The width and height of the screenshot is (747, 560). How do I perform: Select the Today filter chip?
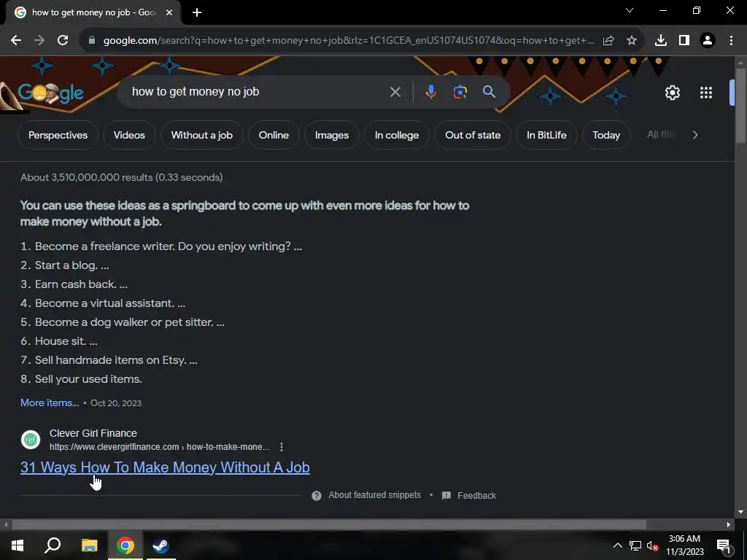[x=606, y=135]
